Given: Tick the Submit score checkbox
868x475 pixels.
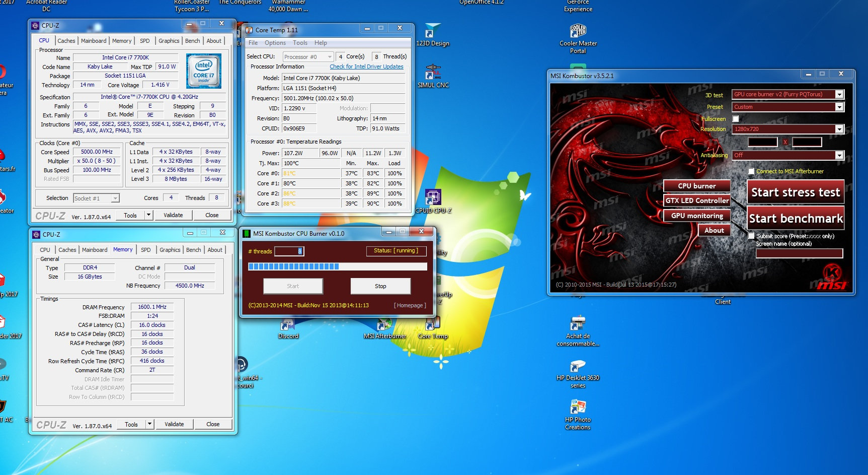Looking at the screenshot, I should (751, 236).
